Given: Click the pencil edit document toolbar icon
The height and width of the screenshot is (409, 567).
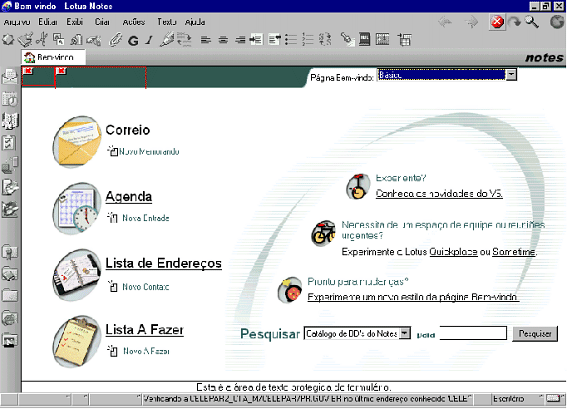Looking at the screenshot, I should click(x=25, y=39).
